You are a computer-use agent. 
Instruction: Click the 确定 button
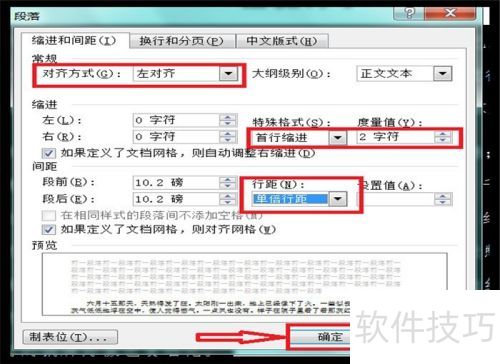[x=319, y=337]
